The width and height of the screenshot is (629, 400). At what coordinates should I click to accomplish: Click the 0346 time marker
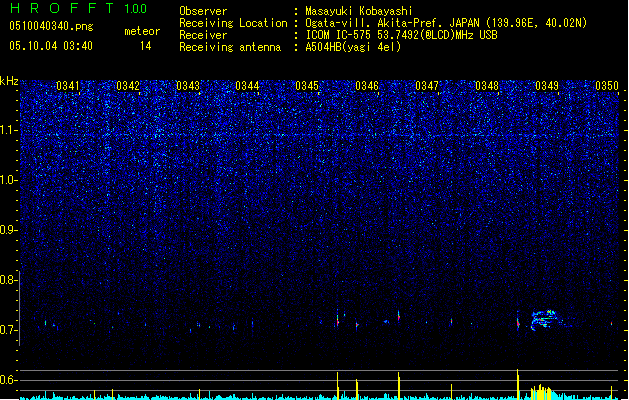(x=367, y=86)
